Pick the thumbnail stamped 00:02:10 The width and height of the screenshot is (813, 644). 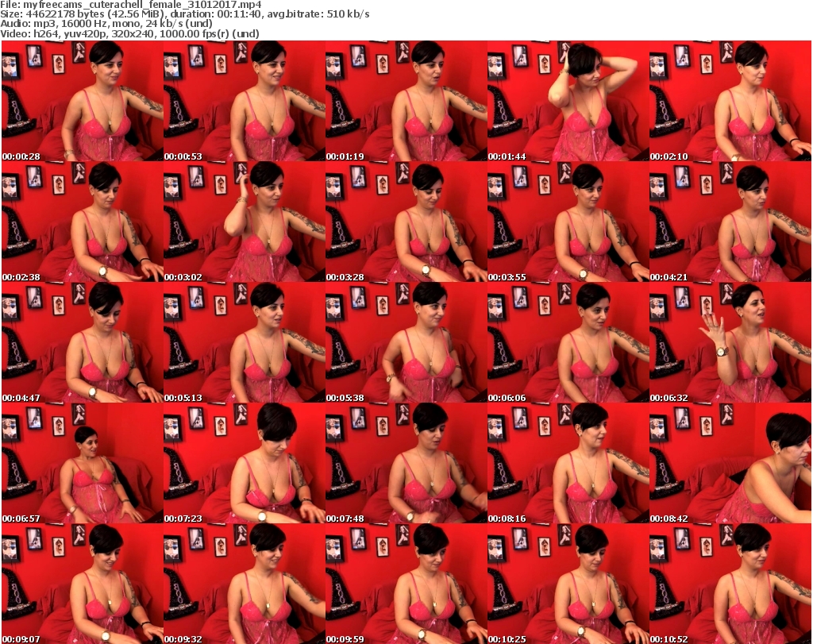click(730, 101)
